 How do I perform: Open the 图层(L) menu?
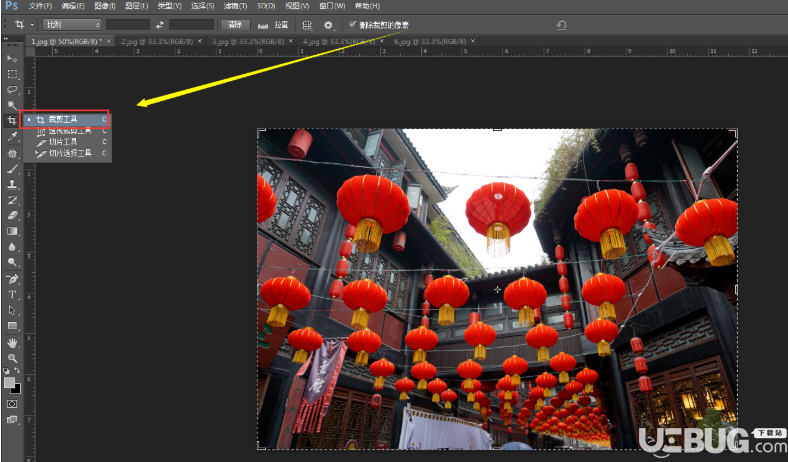(136, 6)
